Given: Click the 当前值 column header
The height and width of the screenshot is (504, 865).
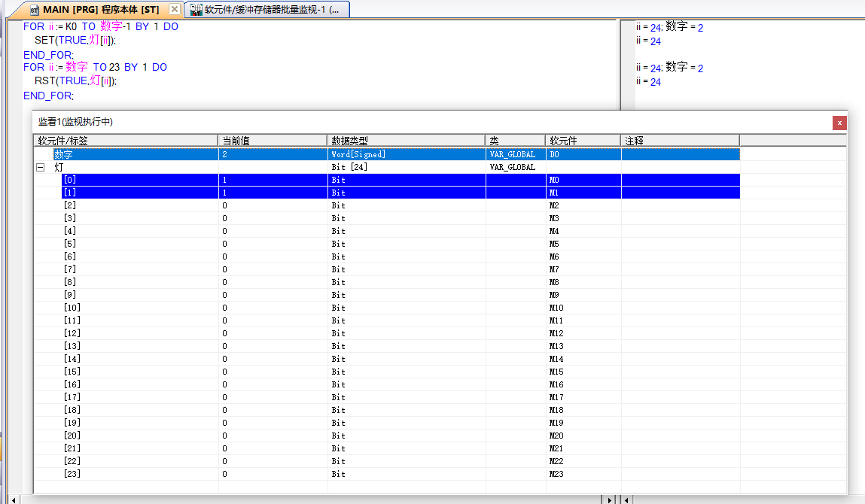Looking at the screenshot, I should click(273, 141).
